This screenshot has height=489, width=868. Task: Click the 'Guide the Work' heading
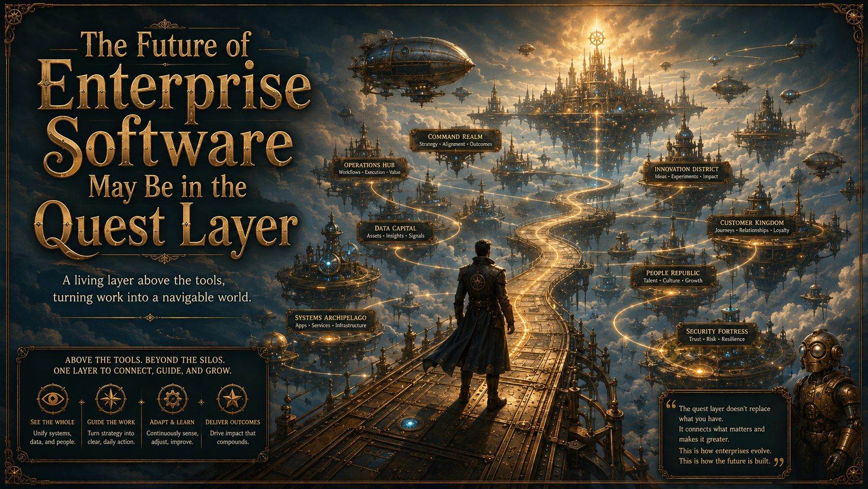click(111, 422)
